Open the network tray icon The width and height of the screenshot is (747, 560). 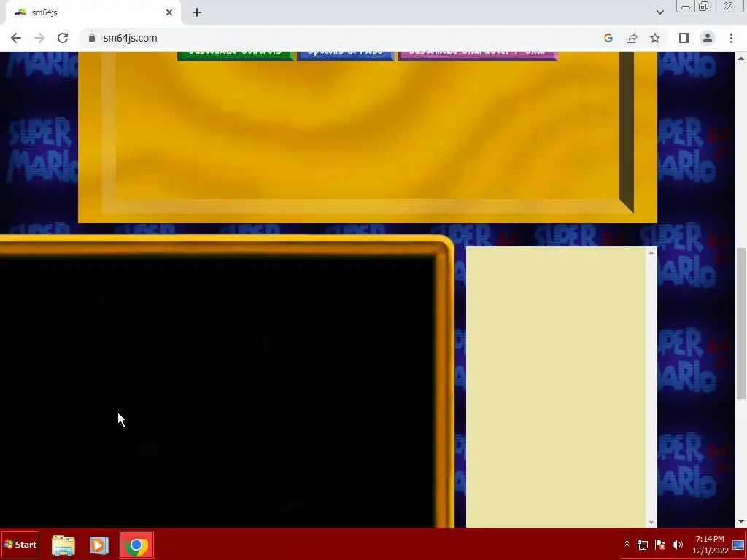(x=642, y=544)
